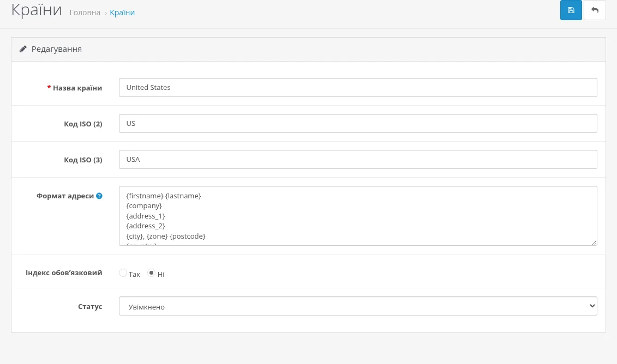This screenshot has width=617, height=364.
Task: Click the 'Код ISO (2)' label
Action: coord(83,124)
